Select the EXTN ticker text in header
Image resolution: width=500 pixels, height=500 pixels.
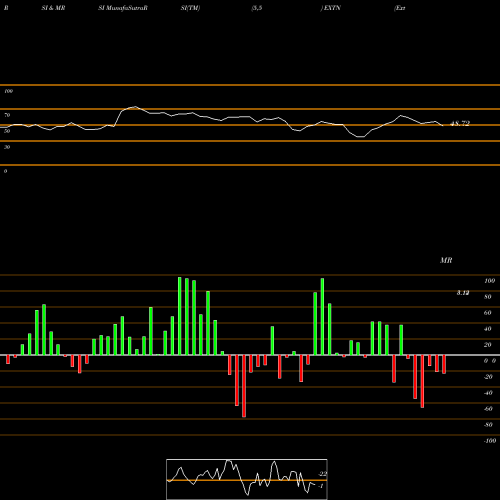pyautogui.click(x=332, y=8)
